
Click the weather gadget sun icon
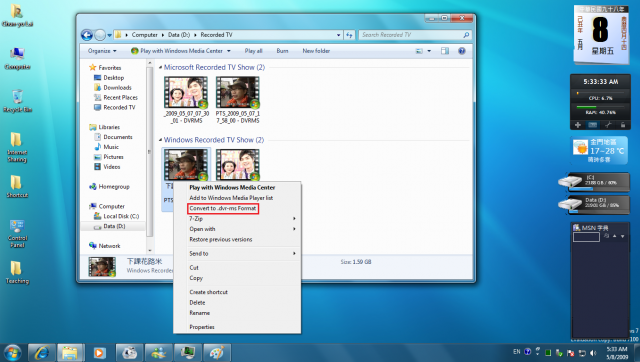pyautogui.click(x=580, y=147)
